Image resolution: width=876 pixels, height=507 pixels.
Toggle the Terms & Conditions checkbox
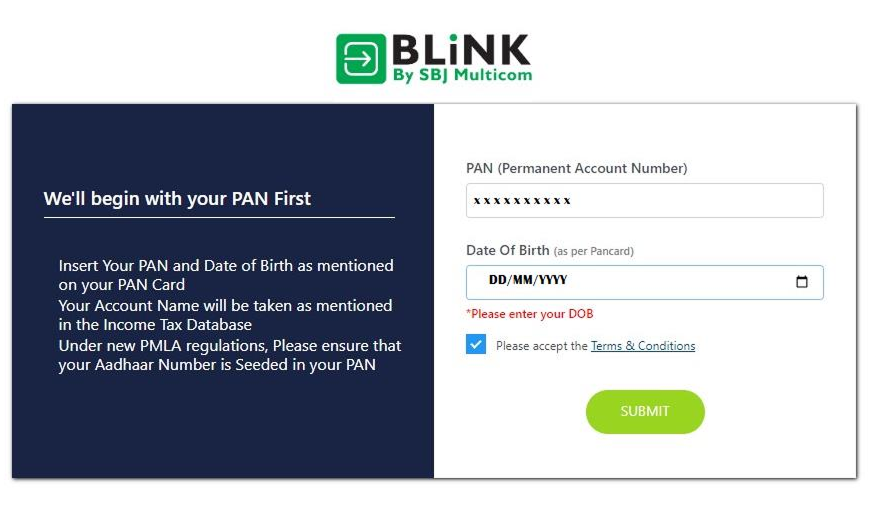[476, 345]
